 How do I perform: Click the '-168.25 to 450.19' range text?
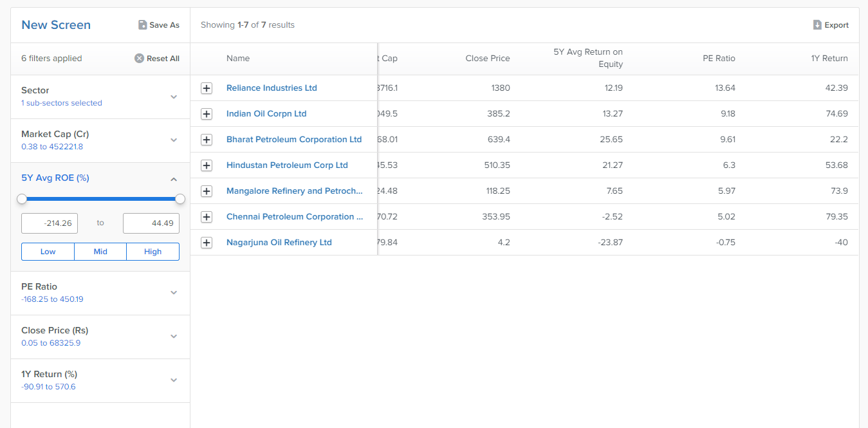click(x=52, y=299)
